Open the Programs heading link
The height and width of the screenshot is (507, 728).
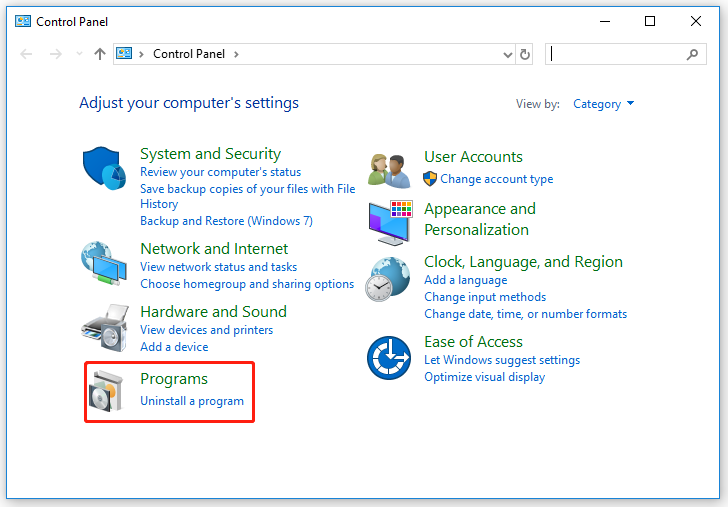click(x=174, y=379)
